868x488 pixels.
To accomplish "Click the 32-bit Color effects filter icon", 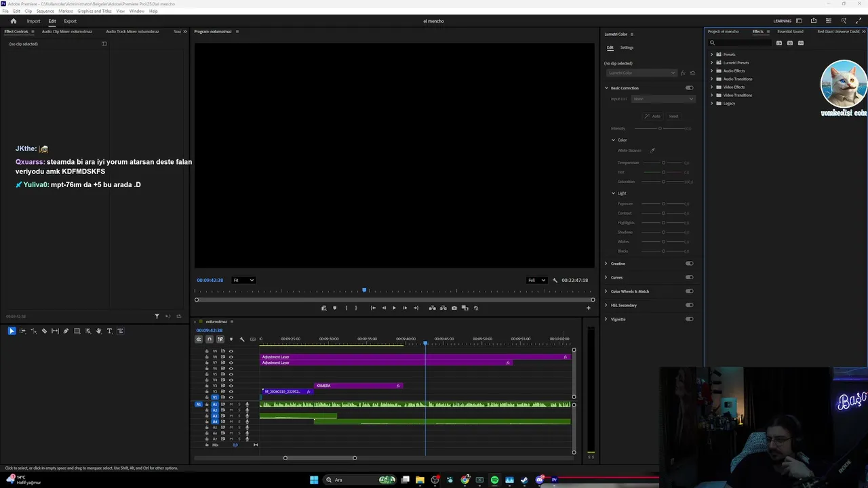I will click(790, 43).
